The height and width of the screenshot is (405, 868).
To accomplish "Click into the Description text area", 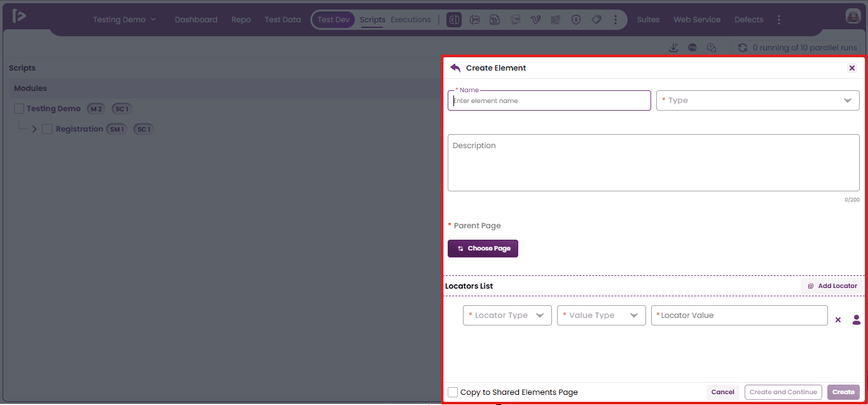I will point(654,163).
